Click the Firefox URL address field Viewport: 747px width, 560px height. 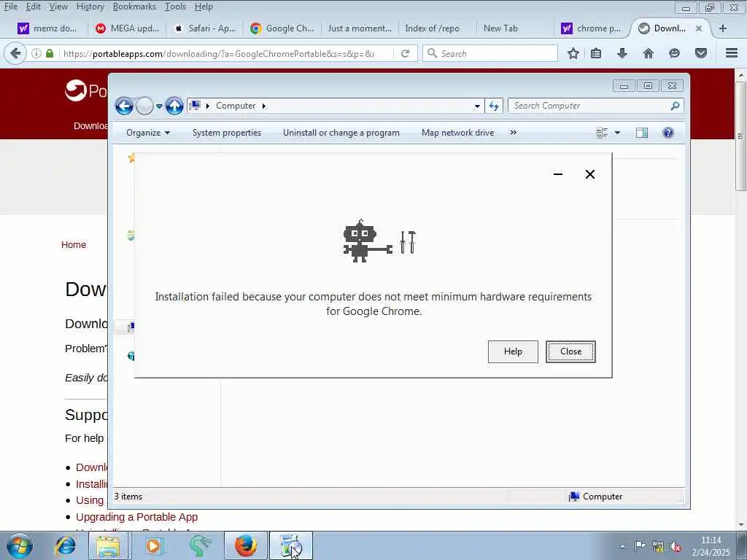coord(219,53)
